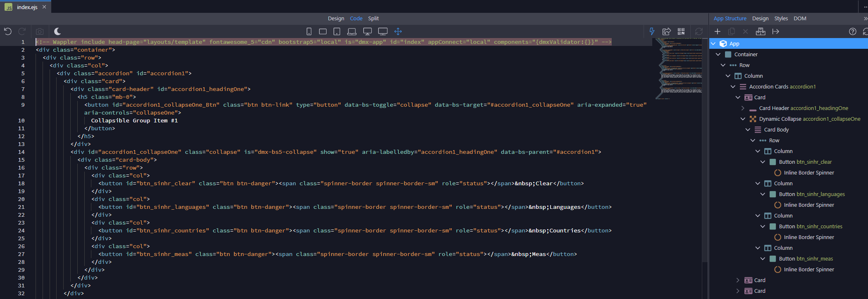868x299 pixels.
Task: Click the delete X icon in App Structure
Action: (746, 31)
